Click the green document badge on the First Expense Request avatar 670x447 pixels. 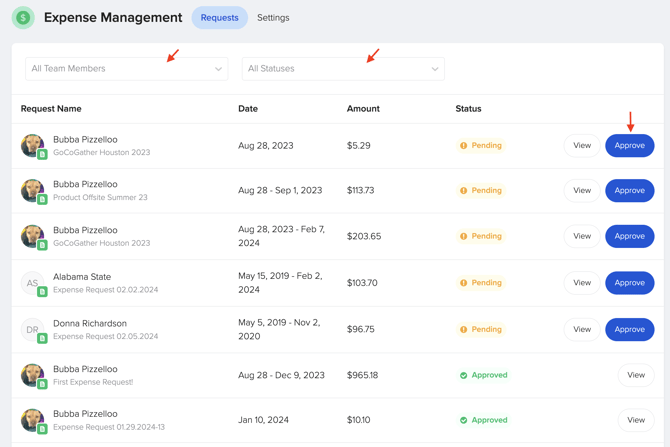click(x=42, y=385)
